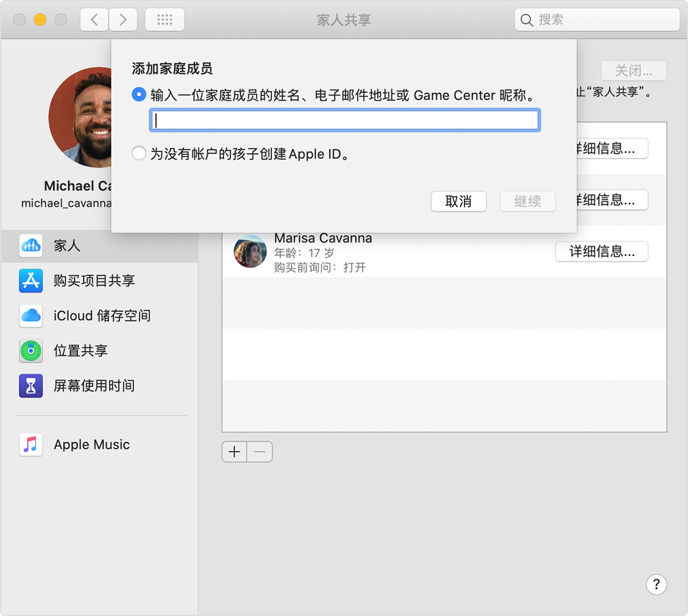The width and height of the screenshot is (688, 616).
Task: Focus the family member name text field
Action: 345,120
